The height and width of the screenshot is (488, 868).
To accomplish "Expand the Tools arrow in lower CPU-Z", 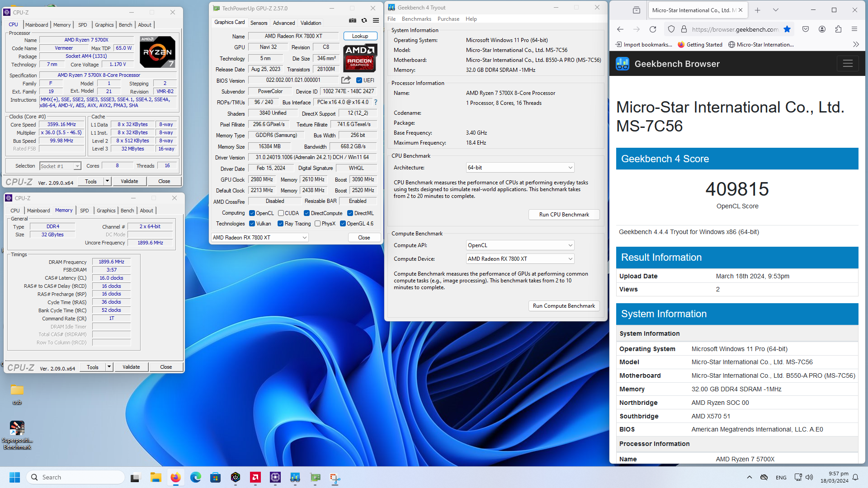I will tap(109, 367).
